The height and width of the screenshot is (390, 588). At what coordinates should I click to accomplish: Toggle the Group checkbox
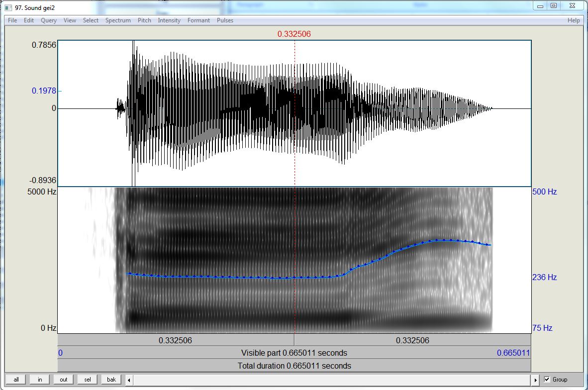click(x=547, y=380)
